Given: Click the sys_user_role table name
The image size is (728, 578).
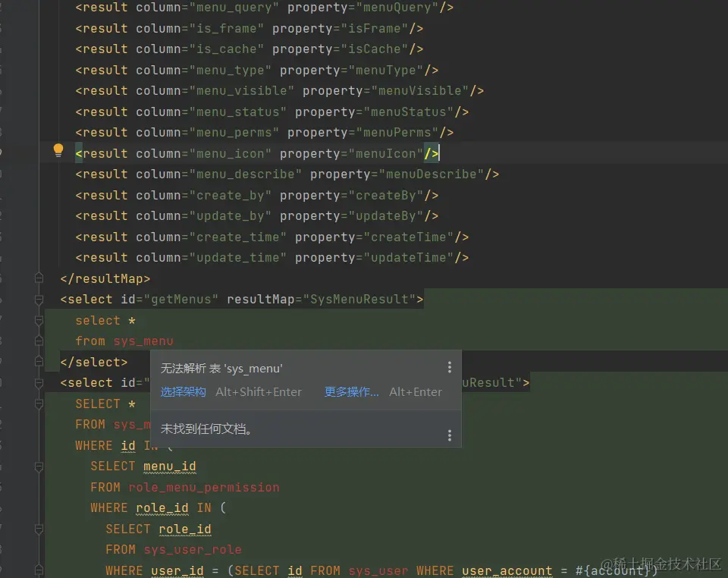Looking at the screenshot, I should point(193,550).
